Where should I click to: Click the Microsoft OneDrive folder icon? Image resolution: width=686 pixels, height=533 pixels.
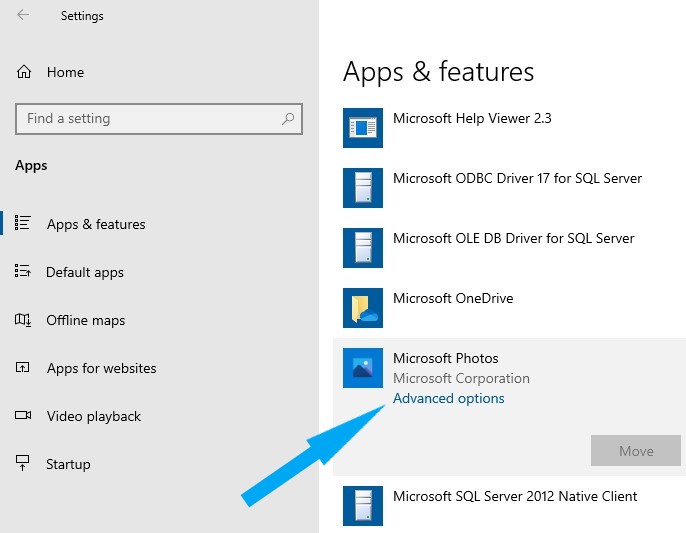[363, 308]
